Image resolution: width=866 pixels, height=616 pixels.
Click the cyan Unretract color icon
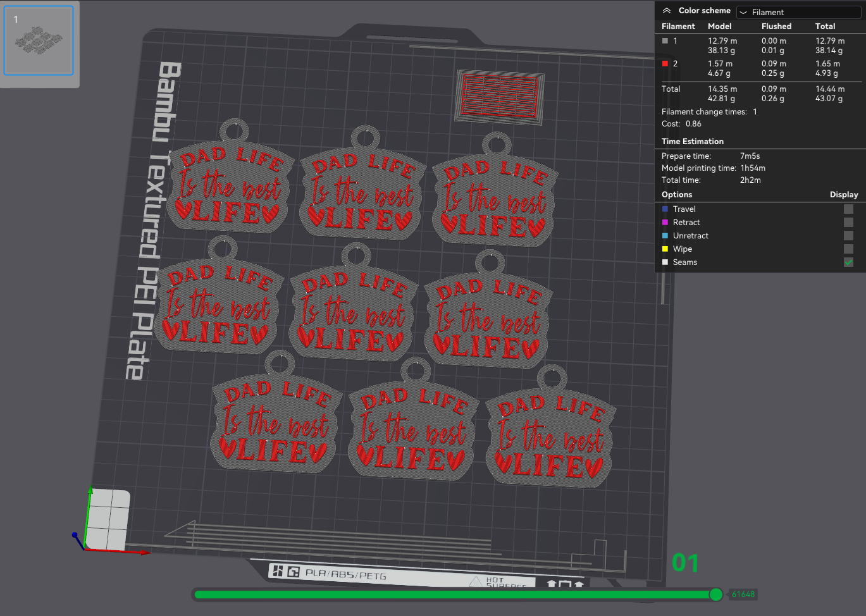coord(665,235)
